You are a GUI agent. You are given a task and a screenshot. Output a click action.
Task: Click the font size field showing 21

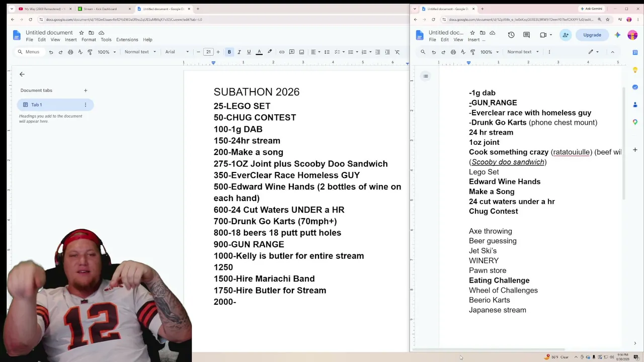[x=208, y=52]
